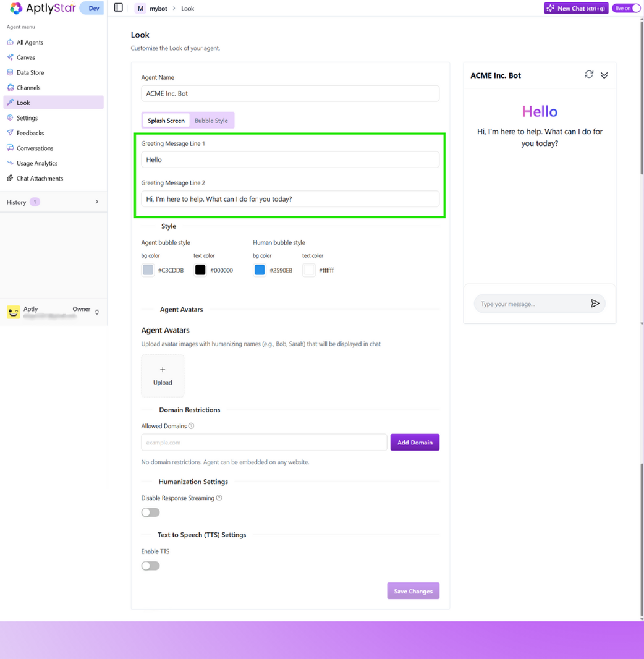This screenshot has height=659, width=644.
Task: Enable Disable Response Streaming
Action: point(150,512)
